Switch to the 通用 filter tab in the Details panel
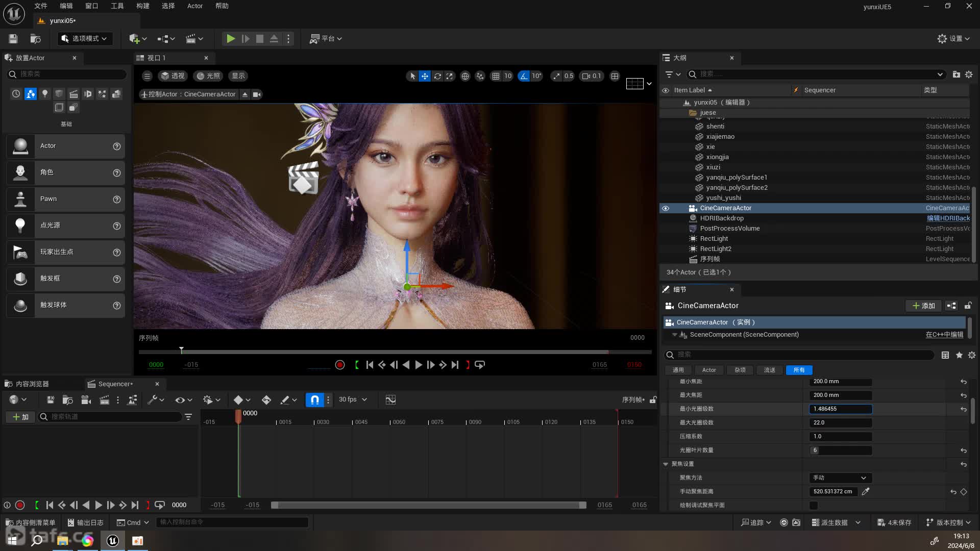Image resolution: width=980 pixels, height=551 pixels. (678, 370)
